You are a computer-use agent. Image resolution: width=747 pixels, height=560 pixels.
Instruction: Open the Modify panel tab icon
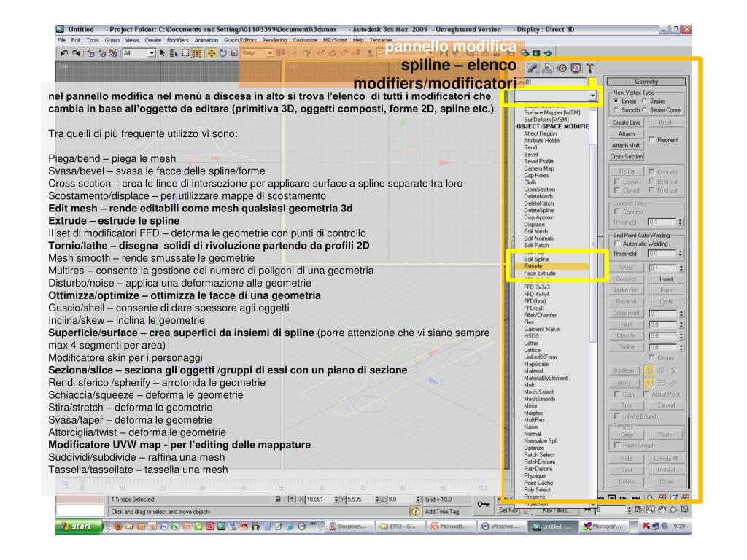533,68
